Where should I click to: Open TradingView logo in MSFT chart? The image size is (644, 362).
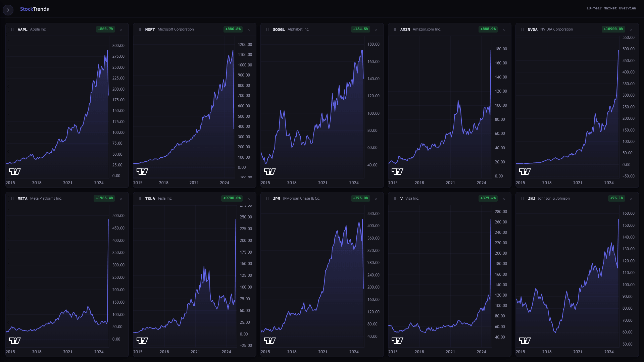[142, 171]
